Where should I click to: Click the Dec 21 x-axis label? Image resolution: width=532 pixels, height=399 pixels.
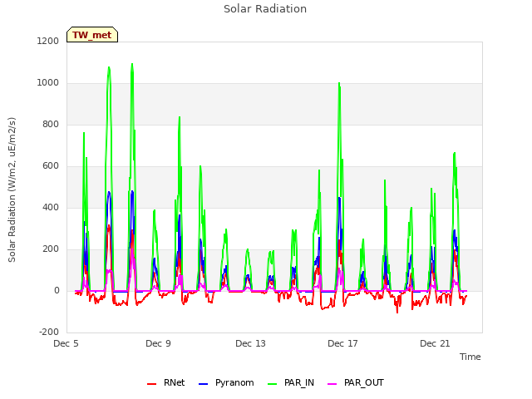[x=435, y=343]
